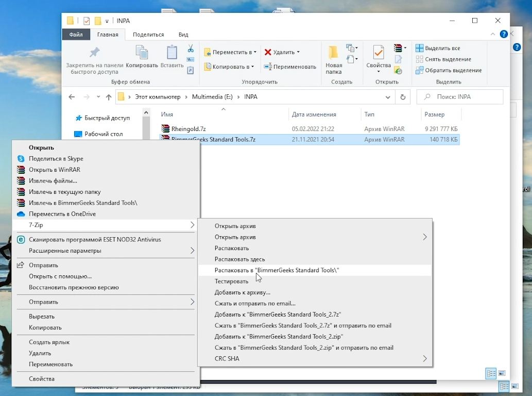Choose Распаковать в "BimmerGeeks Standard Tools\"

click(x=314, y=270)
